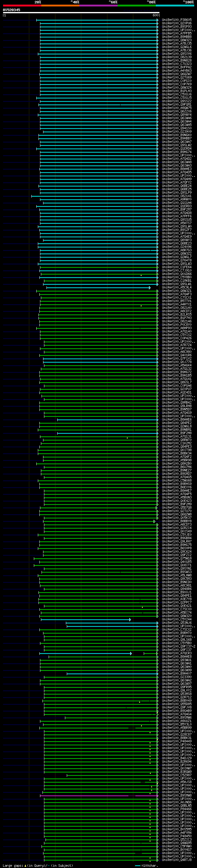The height and width of the screenshot is (868, 197).
Task: Select the UniRef100_O24096 label
Action: point(177,247)
